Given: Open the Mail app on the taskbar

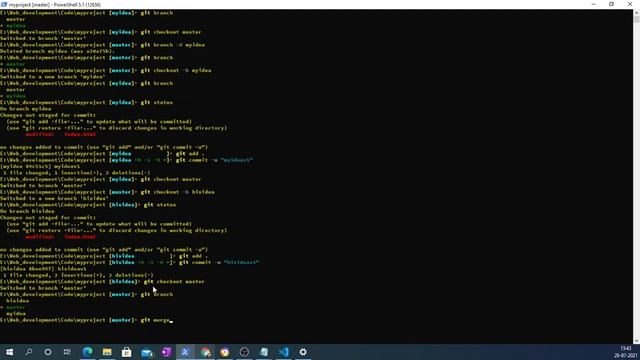Looking at the screenshot, I should (147, 352).
